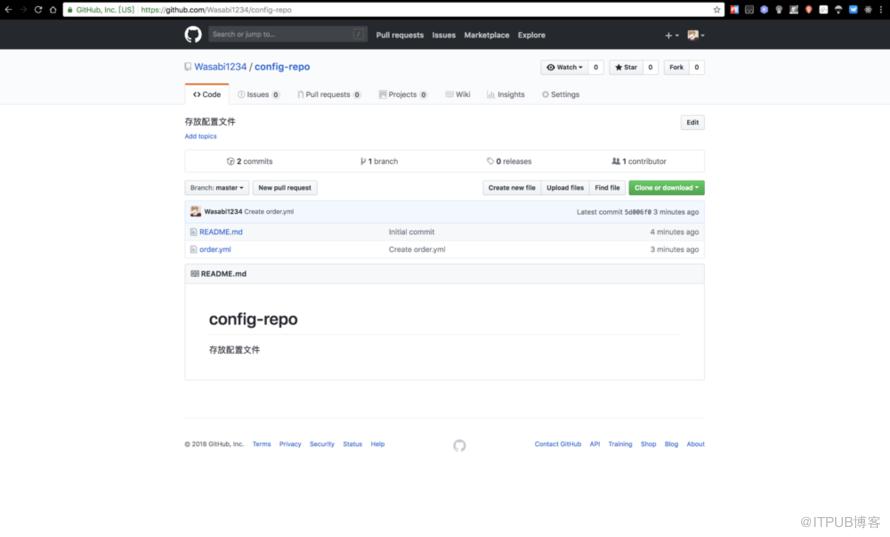This screenshot has width=890, height=537.
Task: Open footer Status link
Action: [352, 444]
